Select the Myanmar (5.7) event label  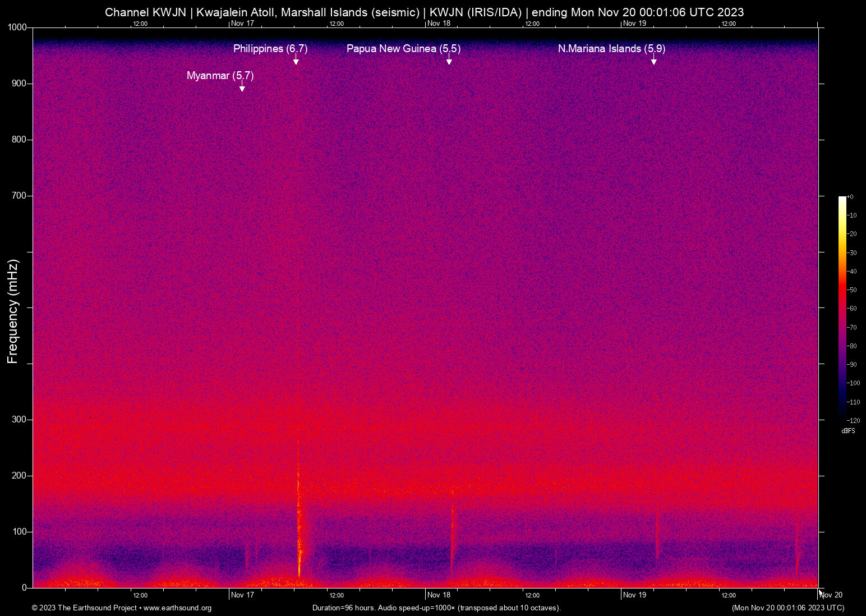coord(220,75)
